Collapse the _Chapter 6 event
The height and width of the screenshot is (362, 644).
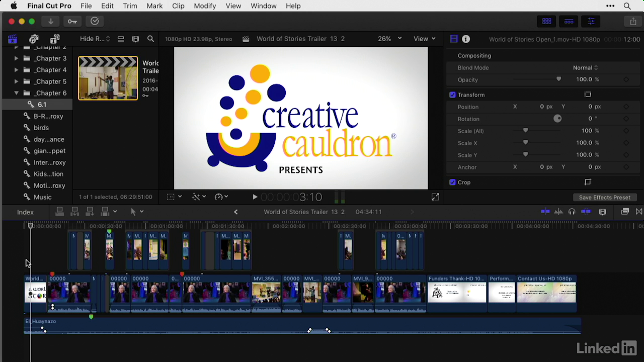[16, 93]
